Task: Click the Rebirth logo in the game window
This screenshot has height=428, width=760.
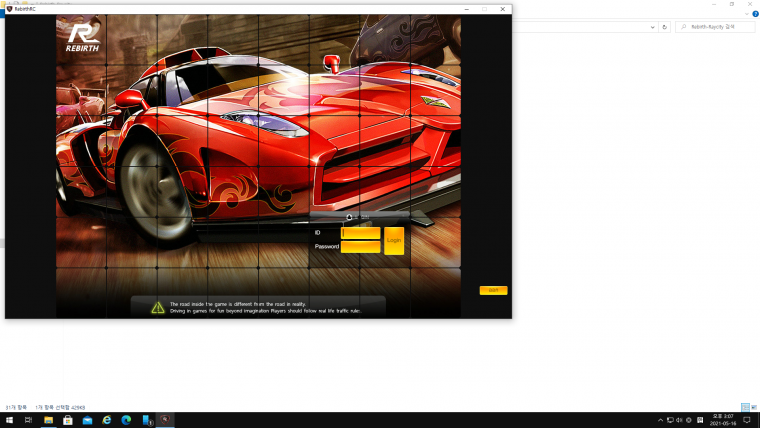Action: pos(82,38)
